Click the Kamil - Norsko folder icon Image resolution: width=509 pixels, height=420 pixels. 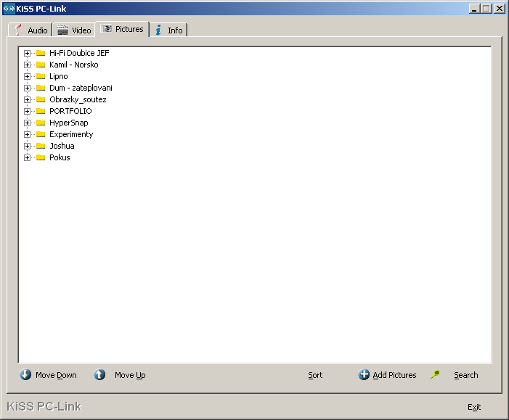pos(41,65)
